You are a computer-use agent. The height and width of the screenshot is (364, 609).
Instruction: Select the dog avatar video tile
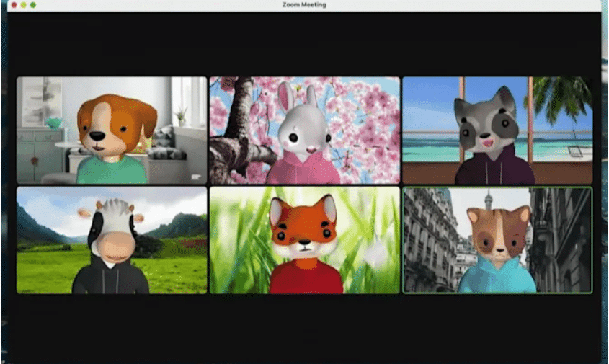pos(112,130)
